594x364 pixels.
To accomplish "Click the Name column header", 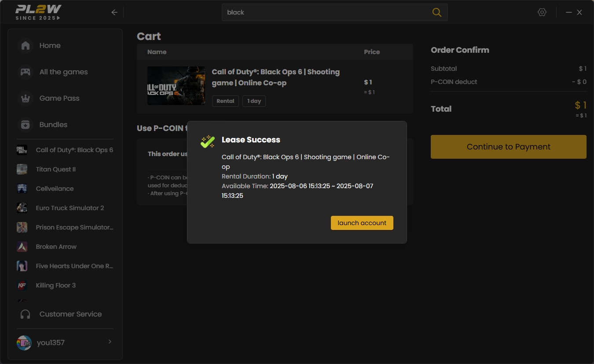I will 157,52.
